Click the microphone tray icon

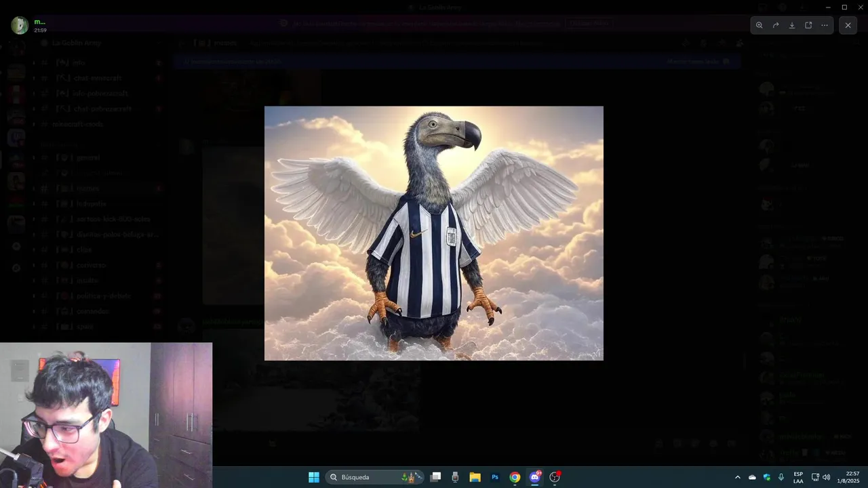[781, 477]
